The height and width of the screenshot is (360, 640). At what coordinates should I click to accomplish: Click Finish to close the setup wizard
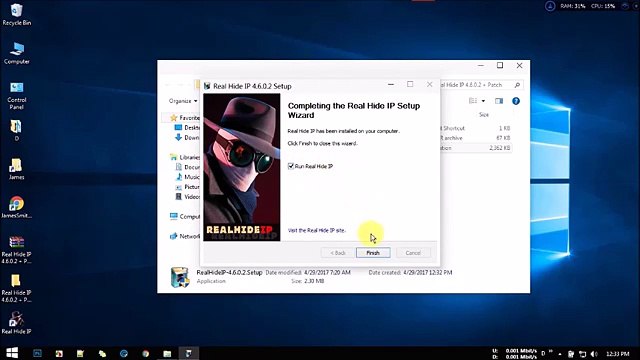tap(373, 253)
